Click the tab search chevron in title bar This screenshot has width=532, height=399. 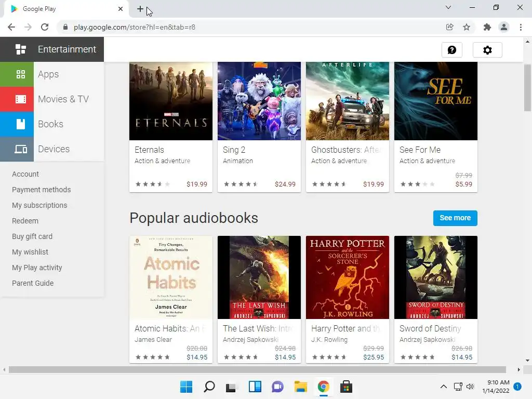point(448,7)
